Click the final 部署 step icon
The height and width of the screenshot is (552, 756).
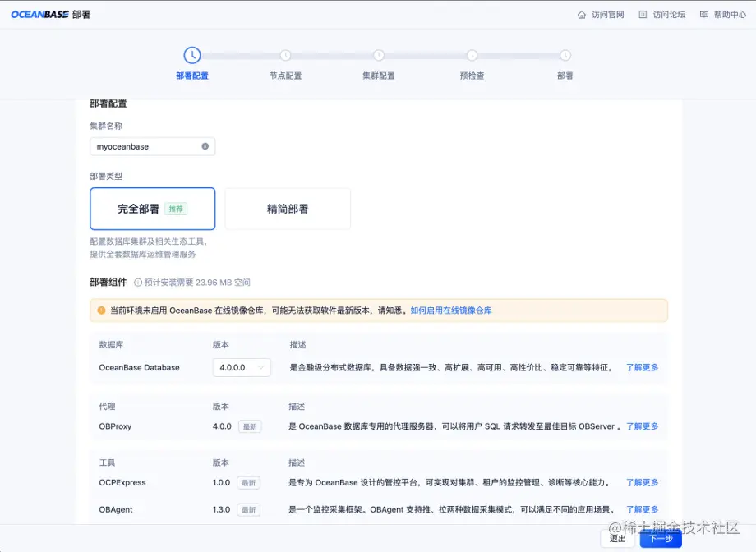(x=565, y=55)
